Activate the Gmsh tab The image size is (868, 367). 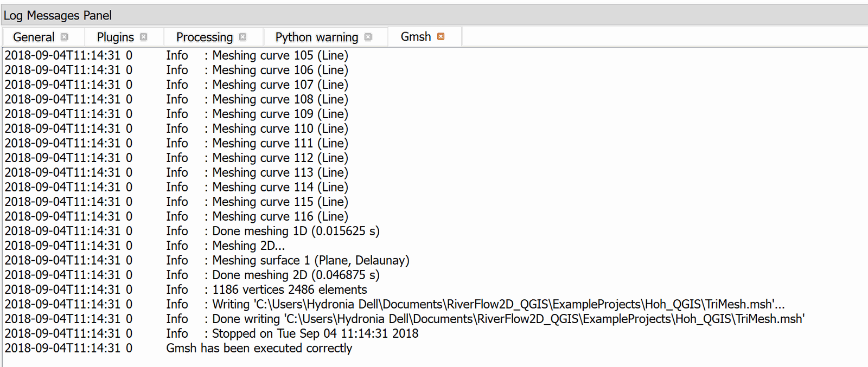[416, 36]
